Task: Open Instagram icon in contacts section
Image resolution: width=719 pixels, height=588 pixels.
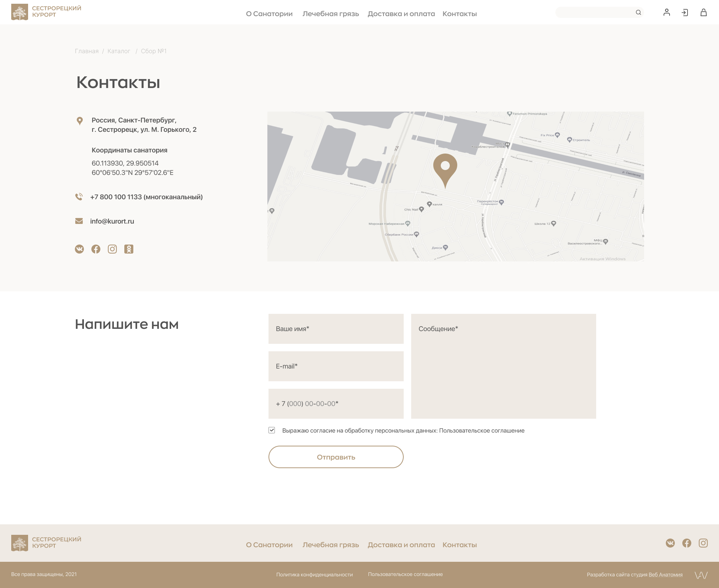Action: coord(112,249)
